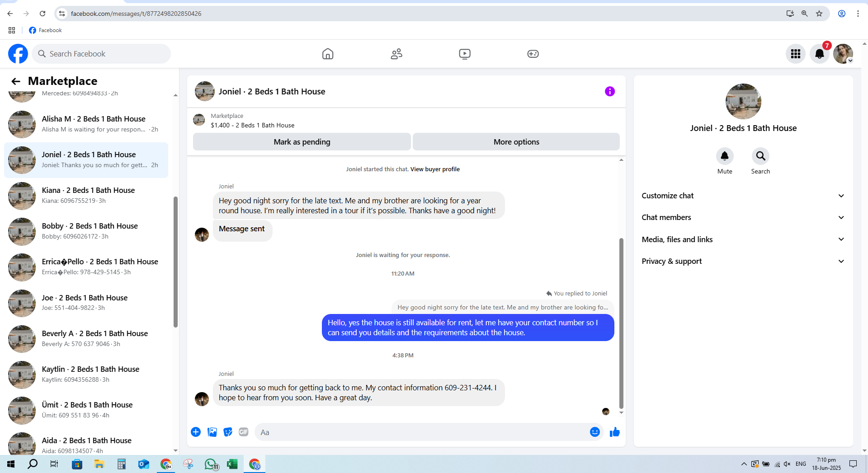Open the notifications bell with 7 badge
The width and height of the screenshot is (868, 473).
pyautogui.click(x=819, y=54)
